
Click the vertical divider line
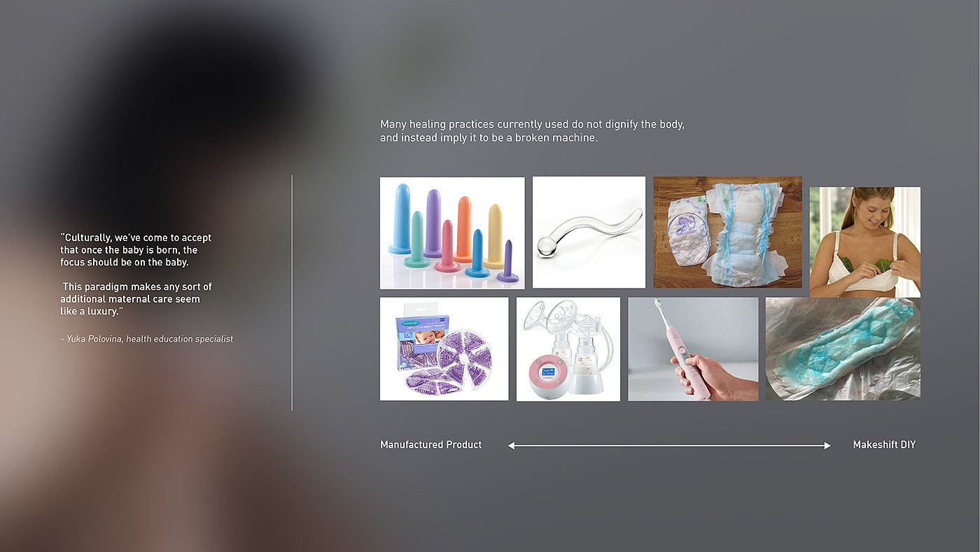(292, 293)
